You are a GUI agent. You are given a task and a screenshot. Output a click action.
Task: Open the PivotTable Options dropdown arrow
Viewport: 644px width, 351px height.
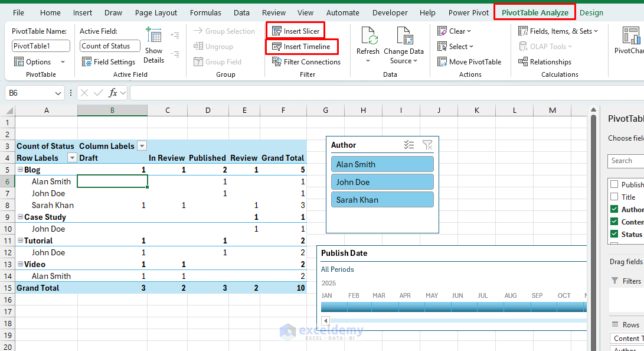point(63,62)
